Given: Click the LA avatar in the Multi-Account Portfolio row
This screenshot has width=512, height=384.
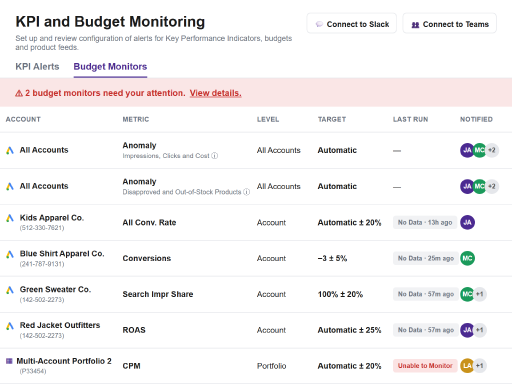Looking at the screenshot, I should tap(467, 366).
